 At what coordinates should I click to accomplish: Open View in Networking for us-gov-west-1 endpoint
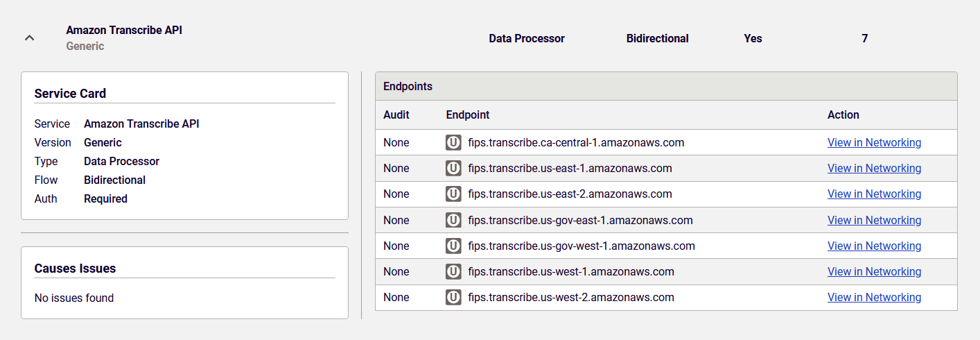[874, 246]
